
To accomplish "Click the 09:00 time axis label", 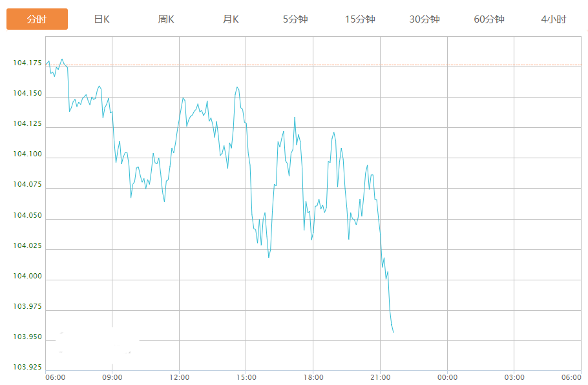I will click(x=112, y=377).
